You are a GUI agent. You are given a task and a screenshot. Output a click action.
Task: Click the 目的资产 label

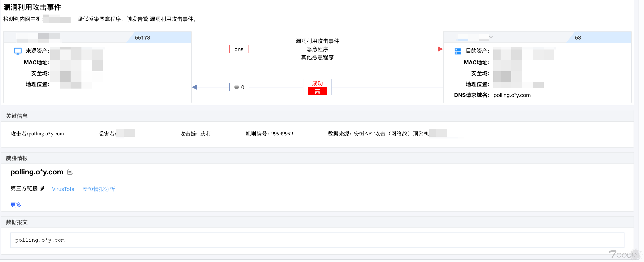coord(477,51)
